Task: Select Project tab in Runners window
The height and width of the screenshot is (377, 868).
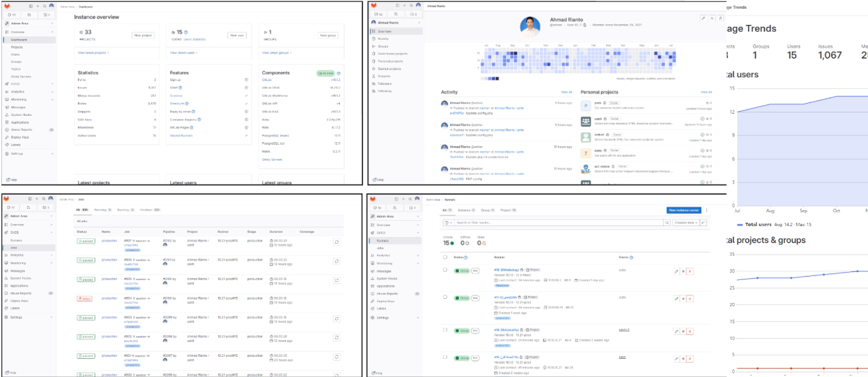Action: 508,210
